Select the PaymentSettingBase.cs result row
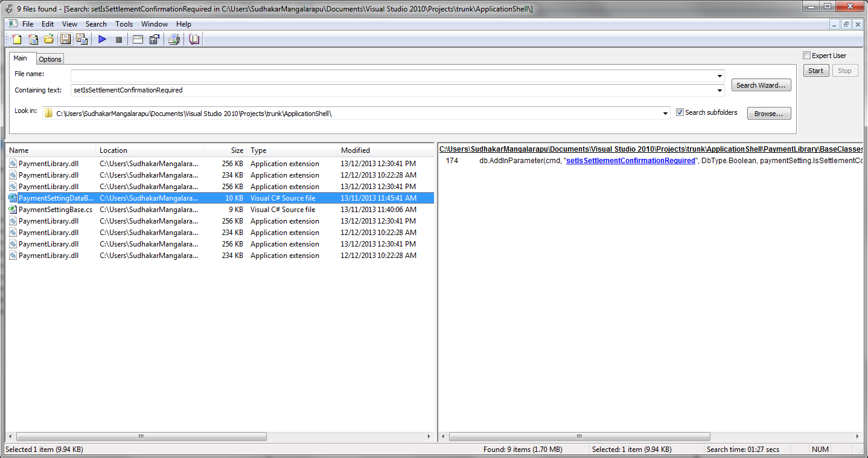Screen dimensions: 868x458 54,209
